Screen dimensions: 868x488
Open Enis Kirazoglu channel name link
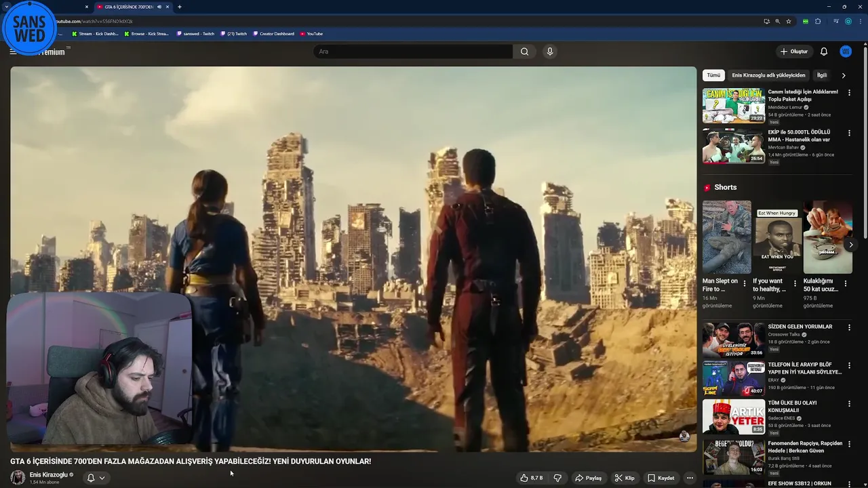coord(48,474)
